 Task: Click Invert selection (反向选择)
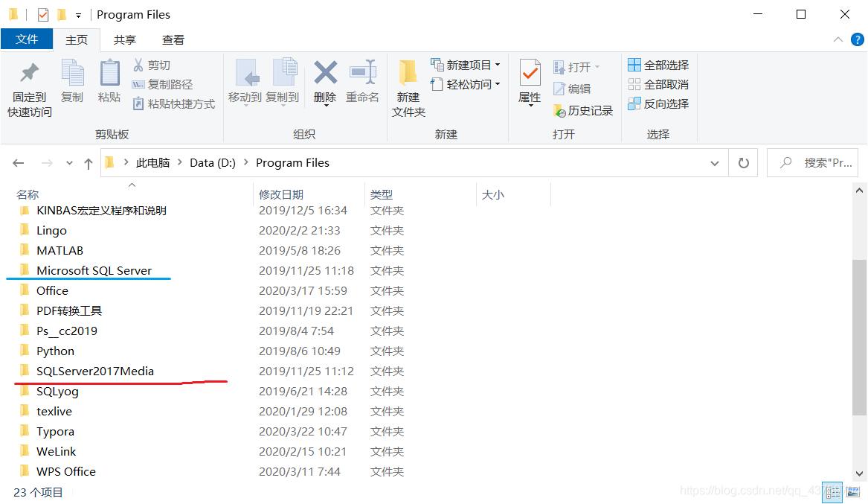pyautogui.click(x=658, y=104)
